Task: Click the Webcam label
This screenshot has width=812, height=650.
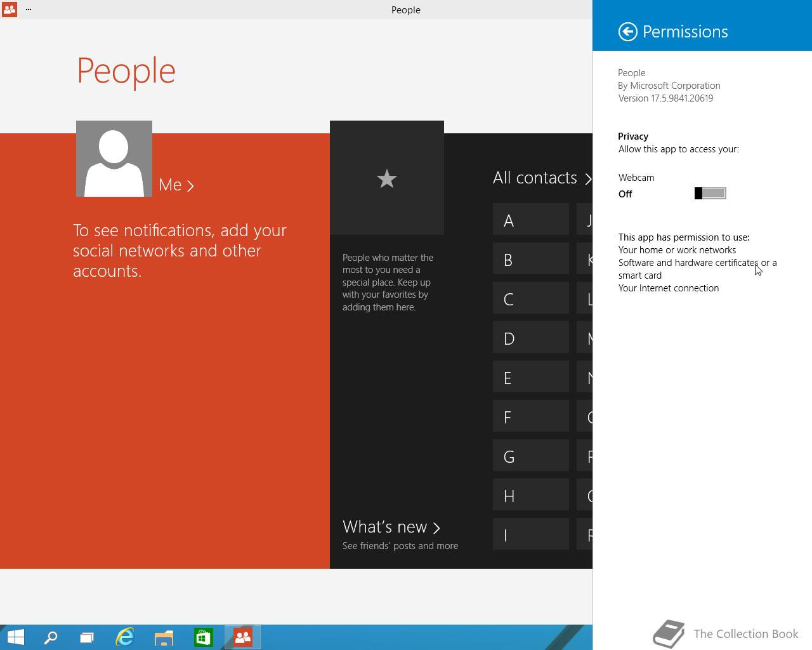Action: point(636,178)
